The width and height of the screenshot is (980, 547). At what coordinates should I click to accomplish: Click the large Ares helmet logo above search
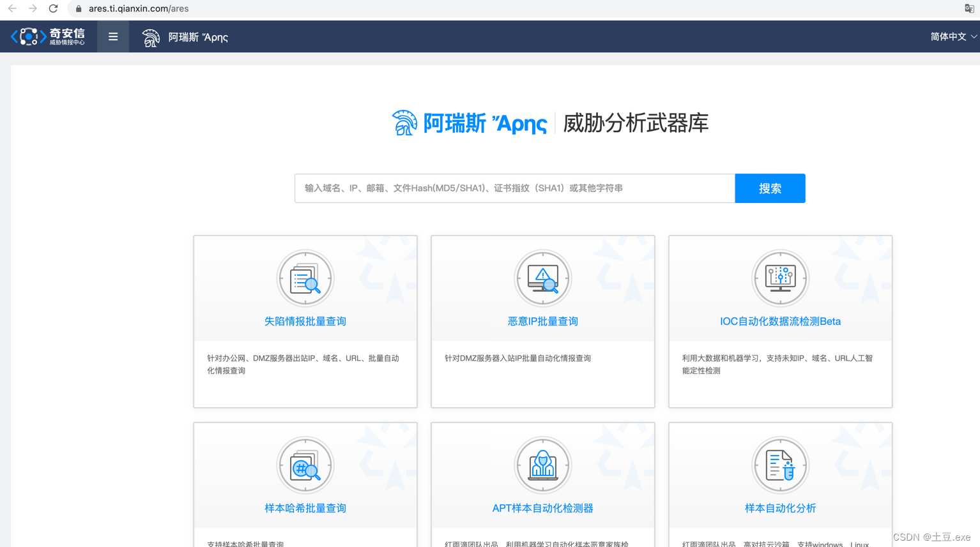click(x=404, y=123)
